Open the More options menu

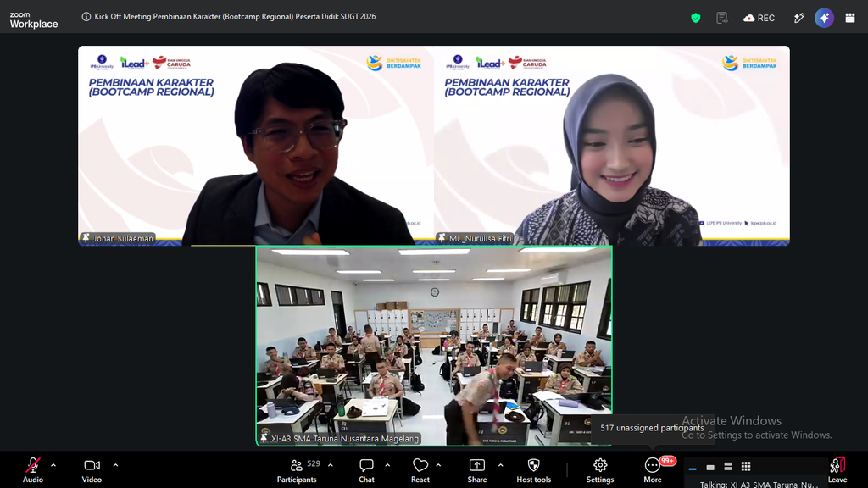653,470
